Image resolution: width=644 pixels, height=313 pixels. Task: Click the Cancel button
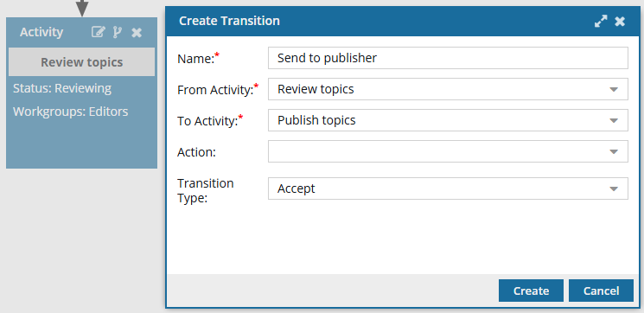(601, 291)
